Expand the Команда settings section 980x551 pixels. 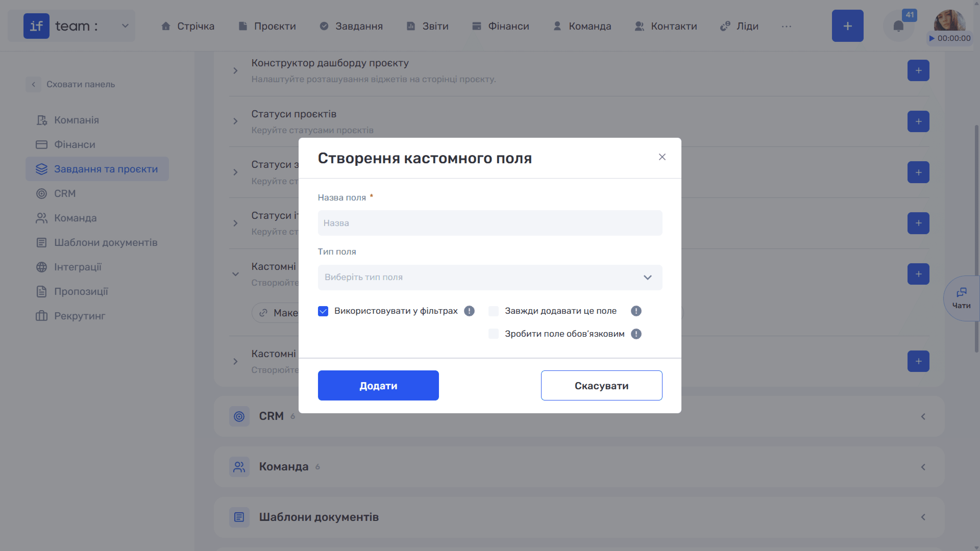pos(923,467)
